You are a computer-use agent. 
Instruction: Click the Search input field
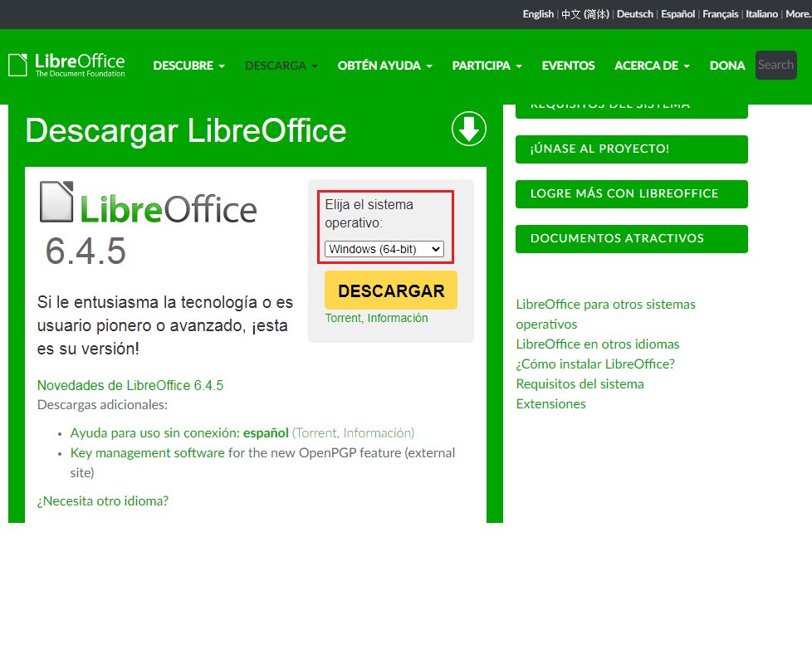(x=775, y=66)
